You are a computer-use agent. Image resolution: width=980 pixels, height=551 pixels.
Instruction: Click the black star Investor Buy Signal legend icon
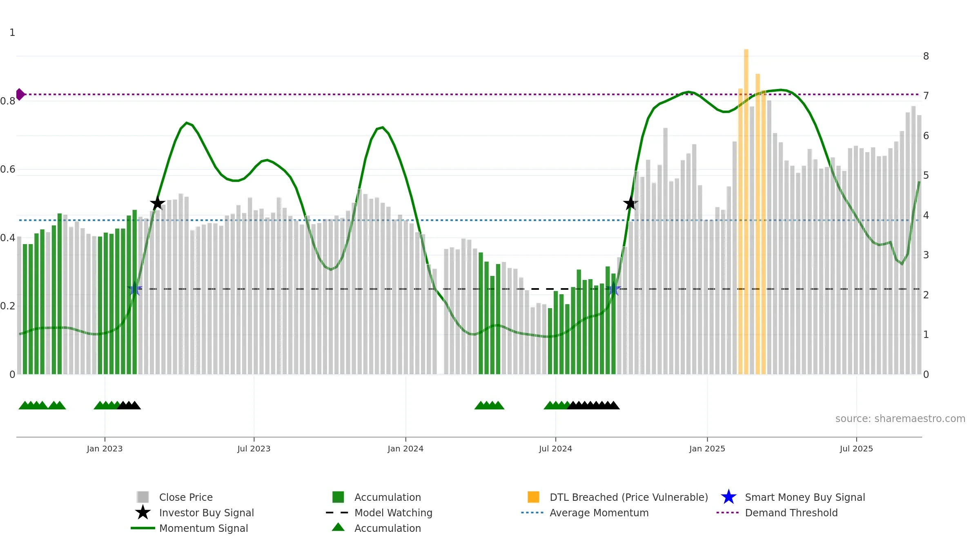click(143, 512)
